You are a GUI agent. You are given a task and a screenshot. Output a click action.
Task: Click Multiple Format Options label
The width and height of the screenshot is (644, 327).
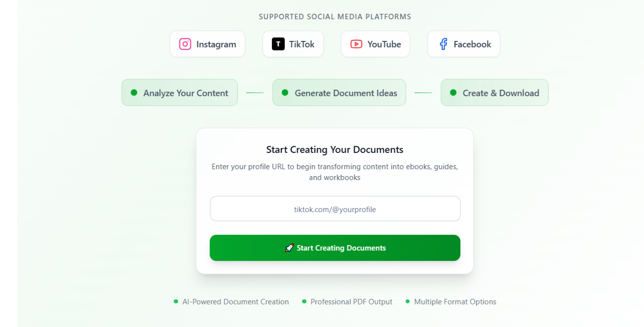click(x=455, y=302)
